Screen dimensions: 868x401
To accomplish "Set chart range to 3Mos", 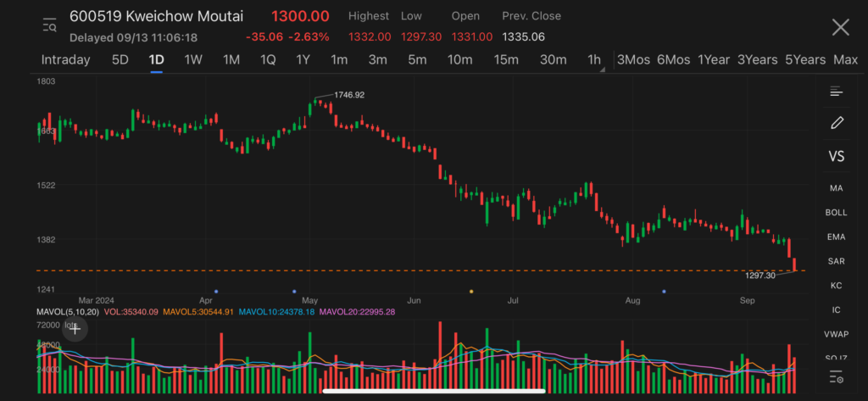I will [633, 59].
